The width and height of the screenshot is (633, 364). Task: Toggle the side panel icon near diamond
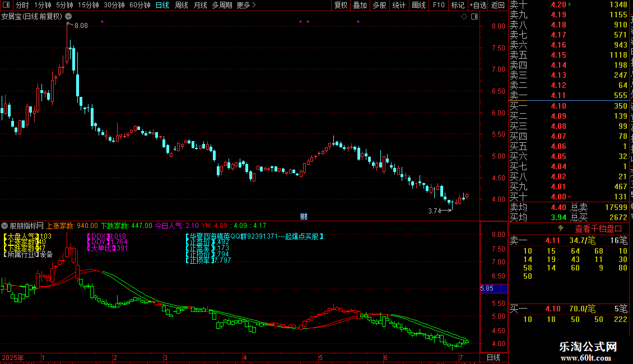pos(475,17)
